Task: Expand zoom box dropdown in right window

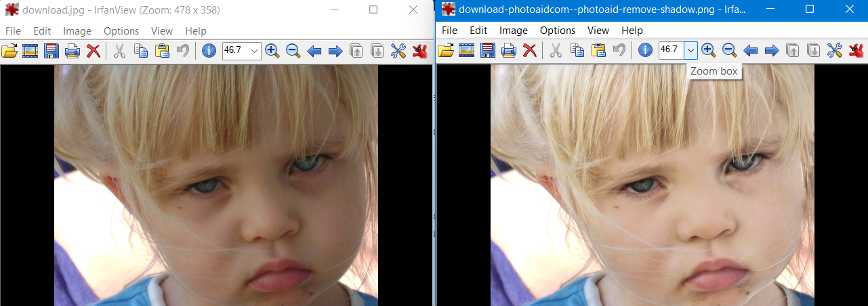Action: tap(690, 50)
